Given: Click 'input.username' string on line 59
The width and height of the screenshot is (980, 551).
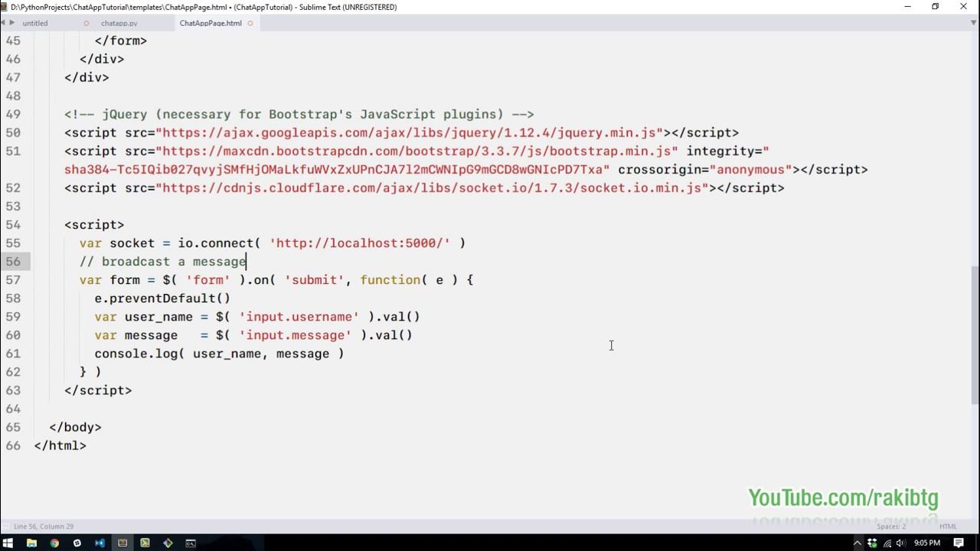Looking at the screenshot, I should 299,317.
